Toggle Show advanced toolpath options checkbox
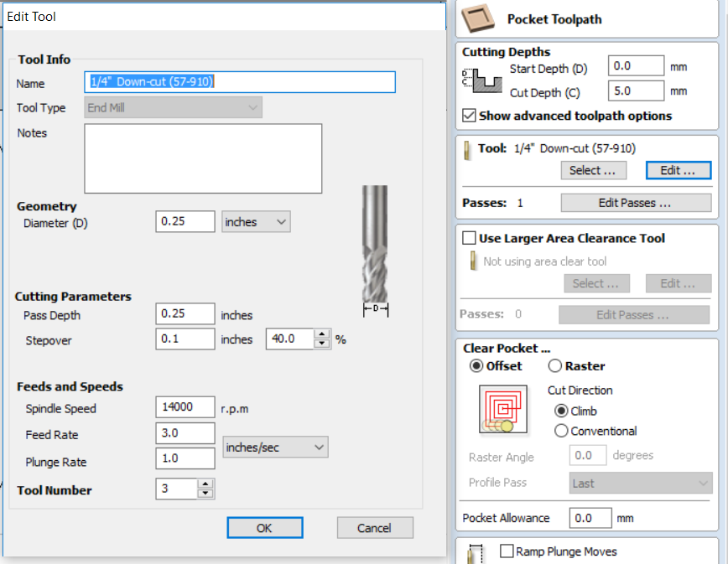Viewport: 728px width, 564px height. pyautogui.click(x=469, y=116)
